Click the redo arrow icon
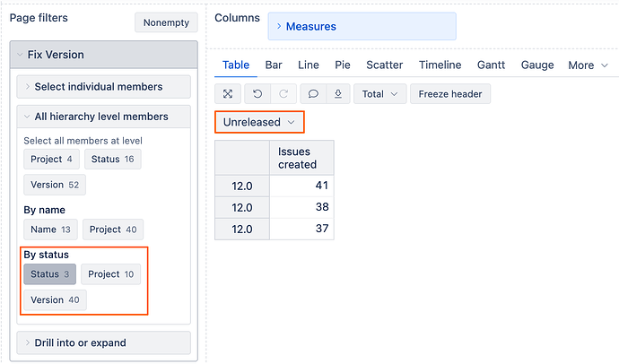Viewport: 619px width, 364px height. point(283,93)
